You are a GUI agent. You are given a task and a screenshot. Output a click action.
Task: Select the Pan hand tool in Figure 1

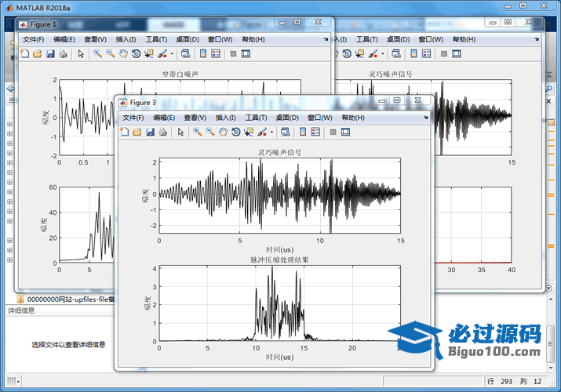tap(123, 54)
